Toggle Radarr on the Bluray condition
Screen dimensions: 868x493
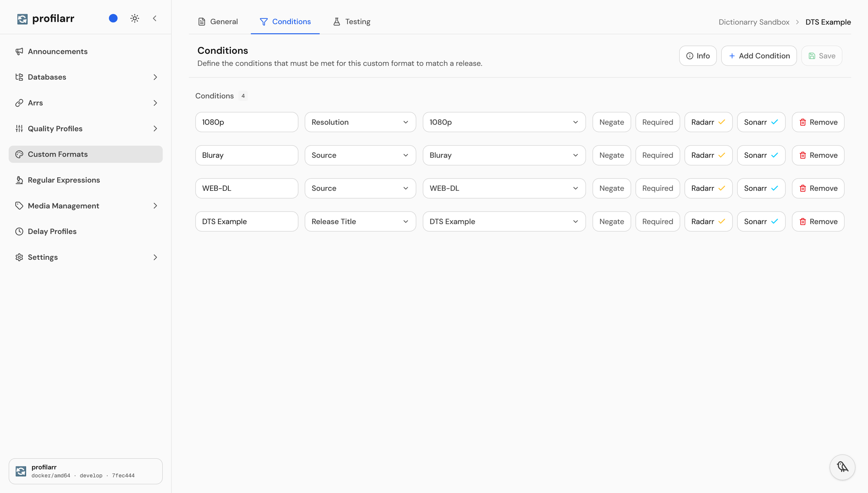(708, 155)
